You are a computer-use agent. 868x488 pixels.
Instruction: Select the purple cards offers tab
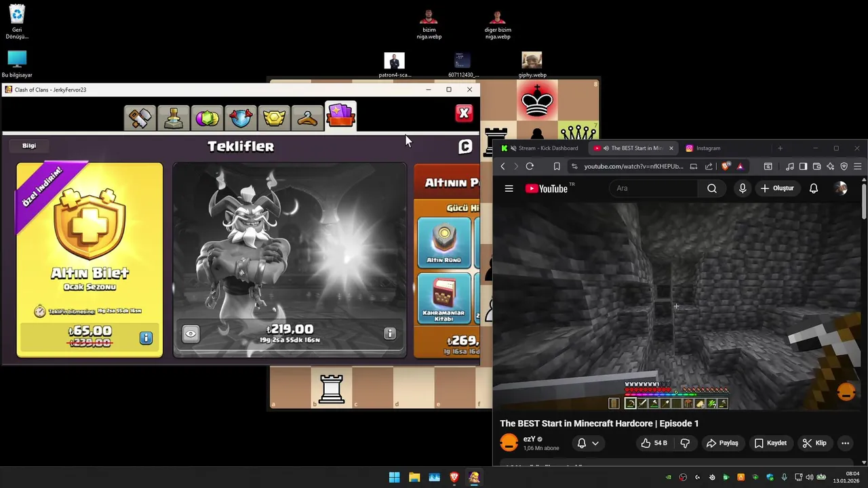[x=340, y=116]
